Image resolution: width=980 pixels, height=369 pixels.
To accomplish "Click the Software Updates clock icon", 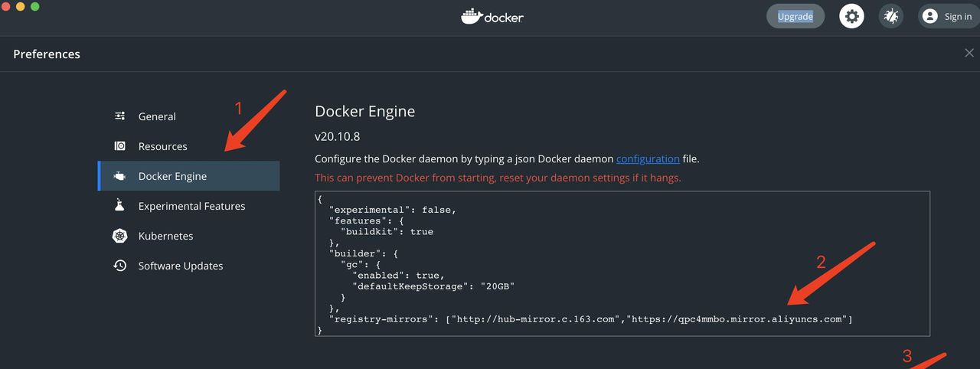I will click(119, 266).
